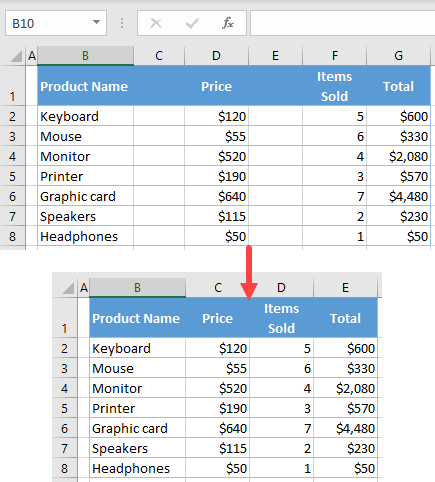Expand the Name Box dropdown arrow
435x482 pixels.
[x=96, y=23]
